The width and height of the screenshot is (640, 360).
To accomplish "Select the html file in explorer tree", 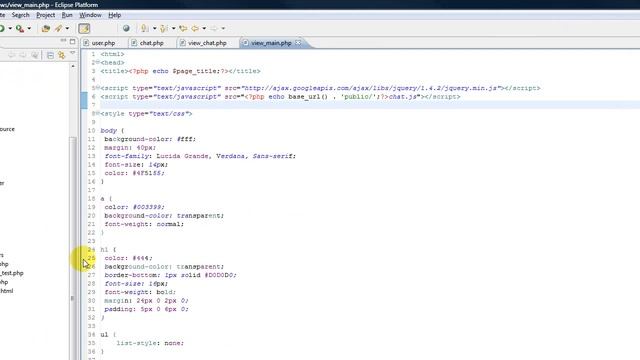I will (6, 291).
